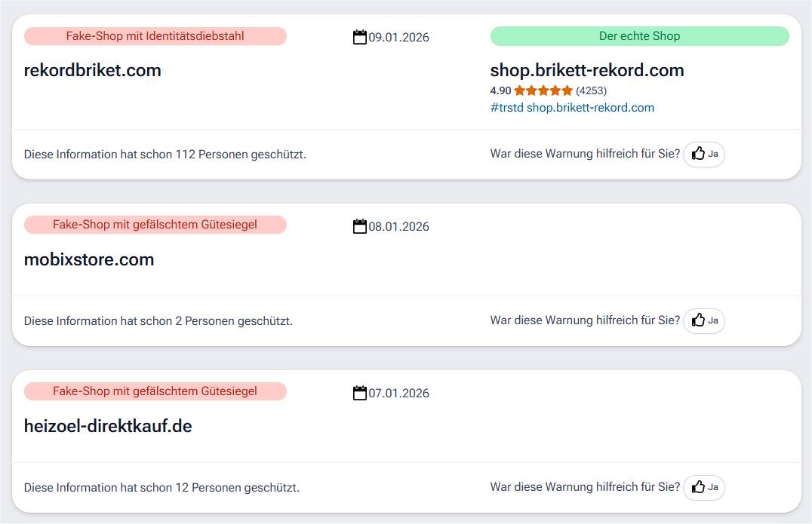Select the heizoel-direktkauf.de domain title

tap(106, 425)
